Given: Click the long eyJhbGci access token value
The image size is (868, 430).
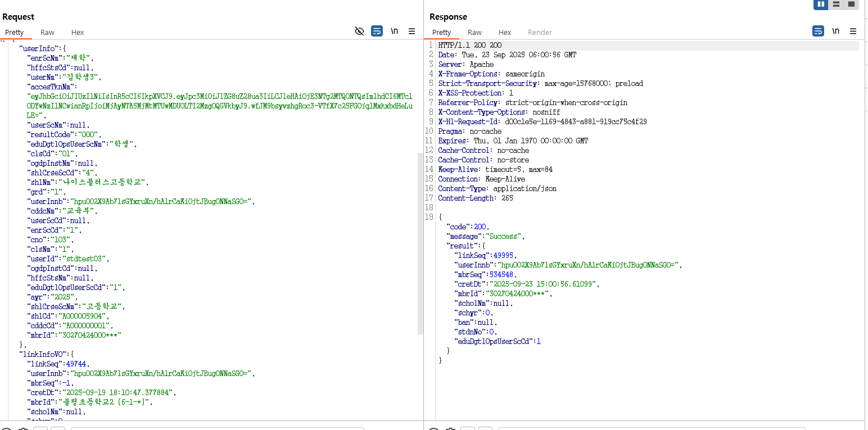Looking at the screenshot, I should coord(220,106).
